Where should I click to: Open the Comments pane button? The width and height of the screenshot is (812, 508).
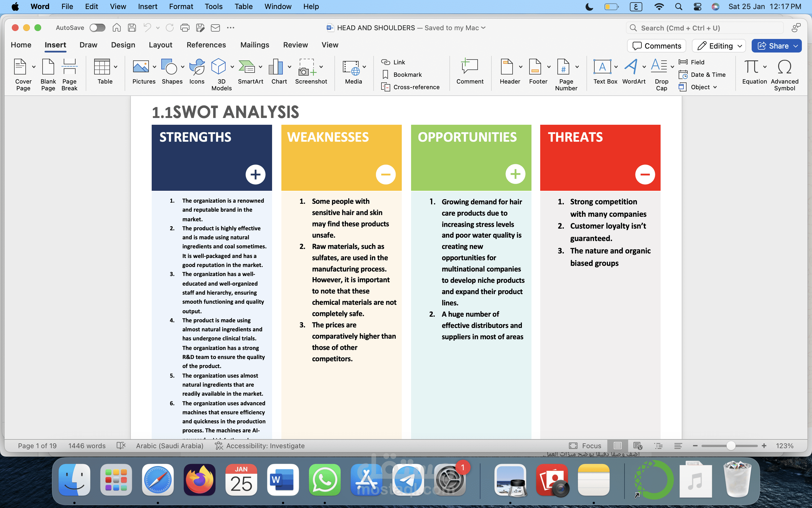pos(657,46)
